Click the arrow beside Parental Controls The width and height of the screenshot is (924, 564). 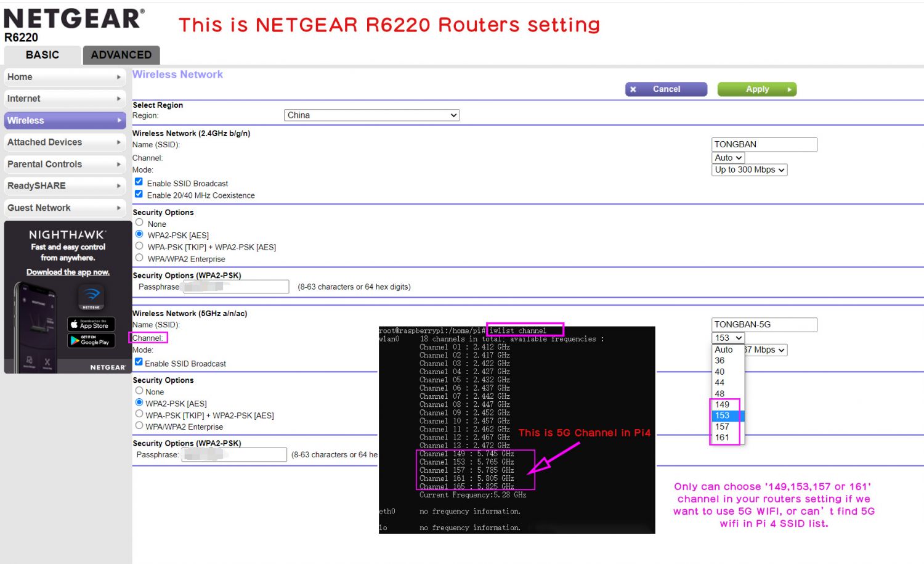[119, 164]
